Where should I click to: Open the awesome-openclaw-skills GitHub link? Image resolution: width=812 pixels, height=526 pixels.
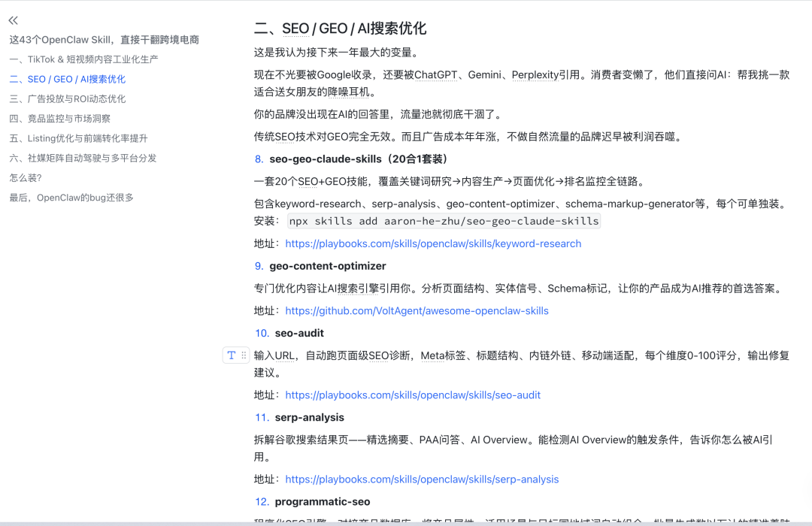417,311
